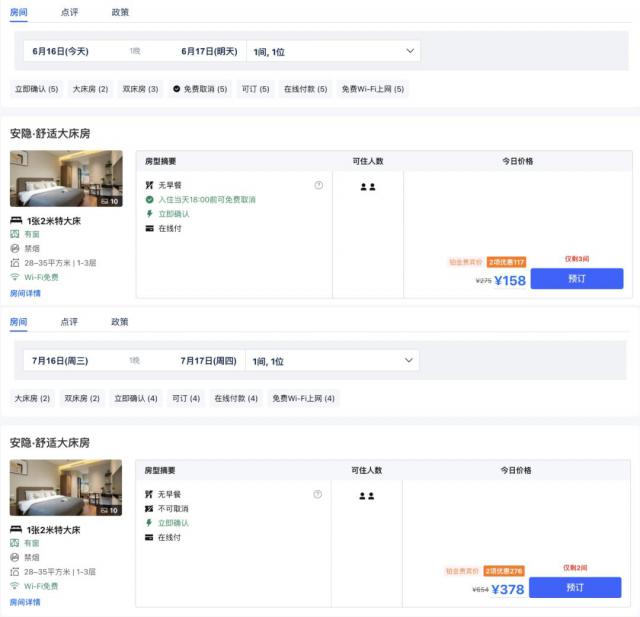The image size is (640, 617).
Task: Click the lightning 立即确认 icon in the ¥158 room
Action: click(149, 214)
